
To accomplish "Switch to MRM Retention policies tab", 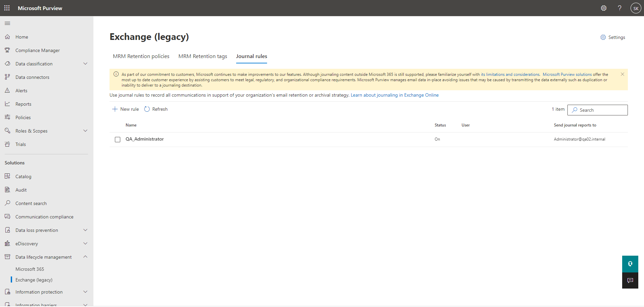I will click(x=141, y=56).
